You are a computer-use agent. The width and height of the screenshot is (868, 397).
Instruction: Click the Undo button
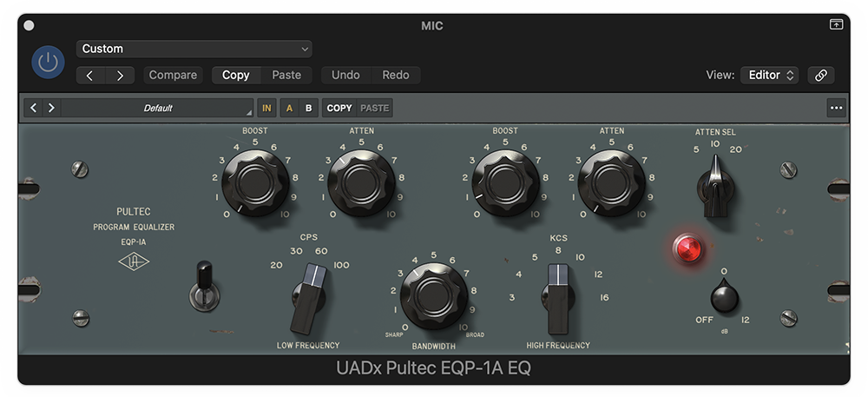(345, 76)
